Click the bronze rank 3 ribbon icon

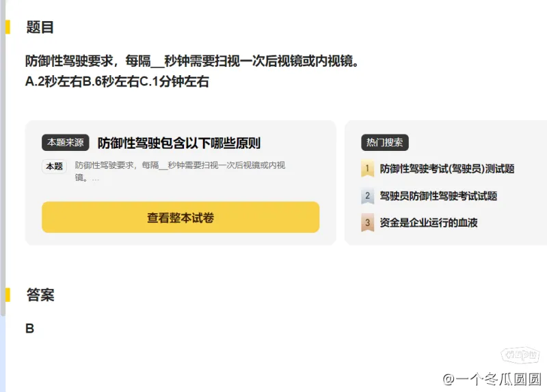pos(367,223)
